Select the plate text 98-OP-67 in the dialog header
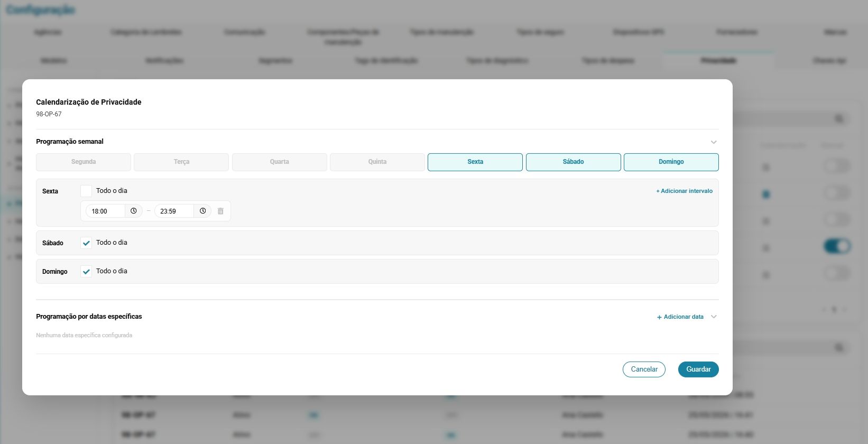Screen dimensions: 868x444 [49, 114]
